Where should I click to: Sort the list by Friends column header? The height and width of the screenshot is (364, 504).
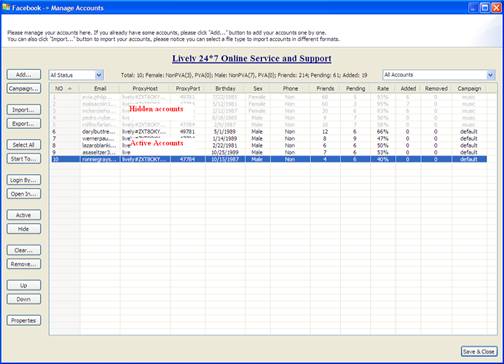325,88
